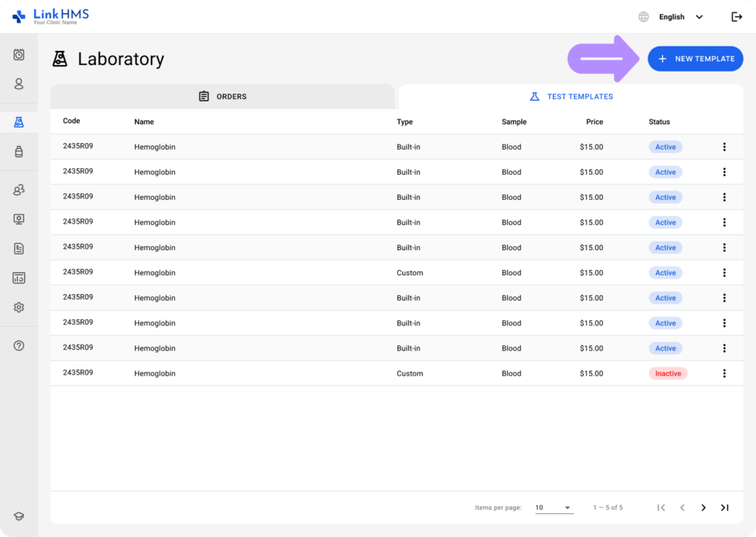Open settings from the sidebar gear icon

(x=18, y=307)
